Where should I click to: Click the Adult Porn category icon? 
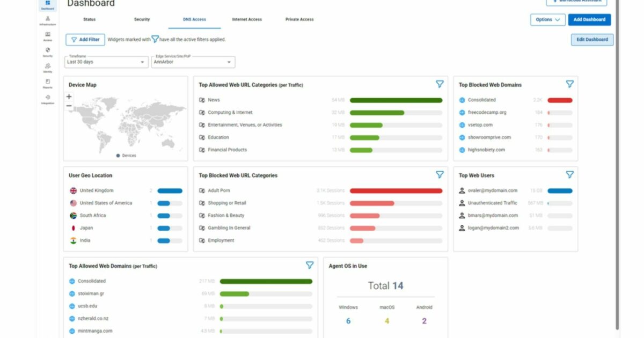pos(202,191)
